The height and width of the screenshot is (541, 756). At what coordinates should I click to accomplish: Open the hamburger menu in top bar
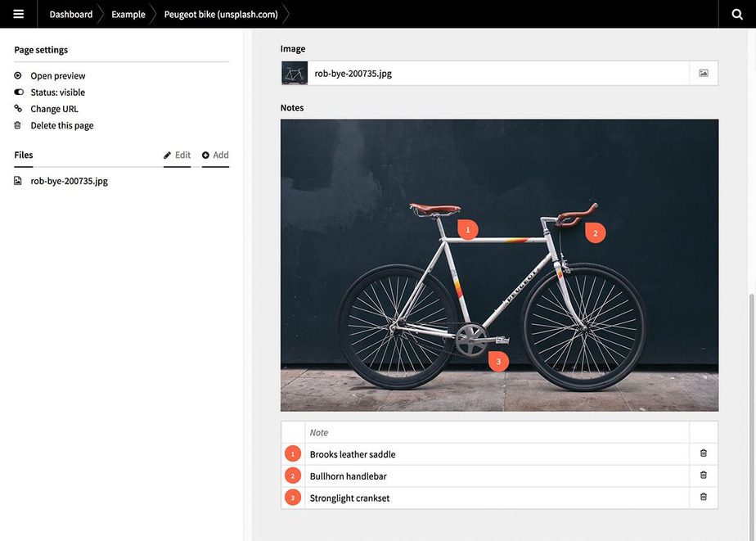point(18,14)
